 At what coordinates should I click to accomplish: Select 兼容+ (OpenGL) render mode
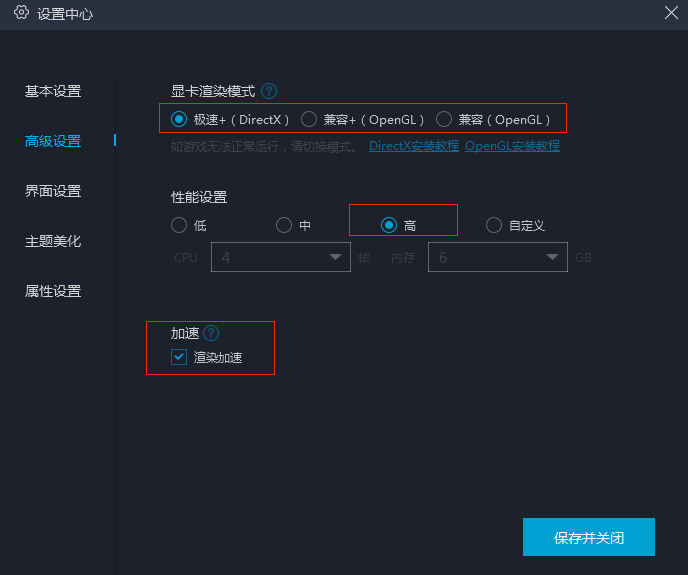(x=309, y=119)
